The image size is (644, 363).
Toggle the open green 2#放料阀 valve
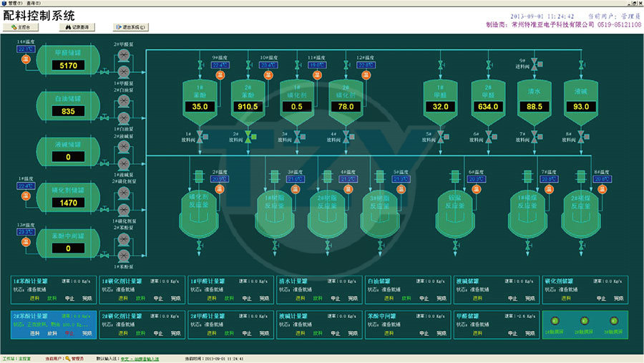pyautogui.click(x=248, y=135)
